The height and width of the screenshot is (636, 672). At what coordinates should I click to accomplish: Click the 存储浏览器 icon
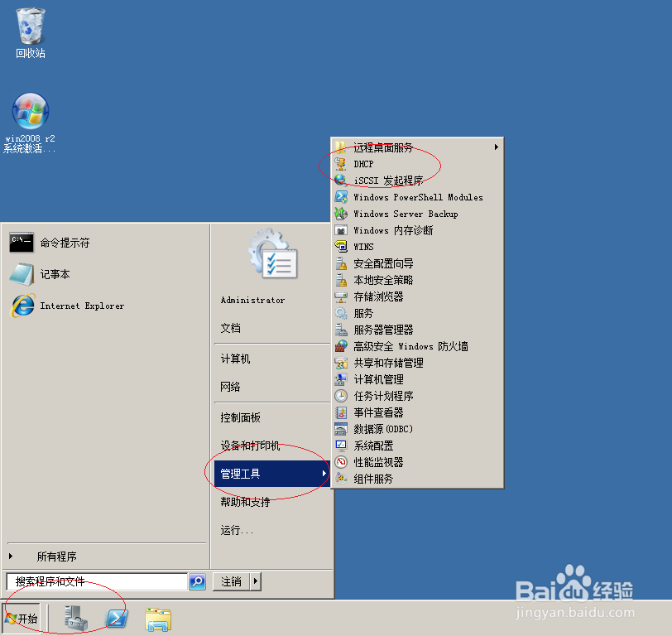(x=341, y=296)
